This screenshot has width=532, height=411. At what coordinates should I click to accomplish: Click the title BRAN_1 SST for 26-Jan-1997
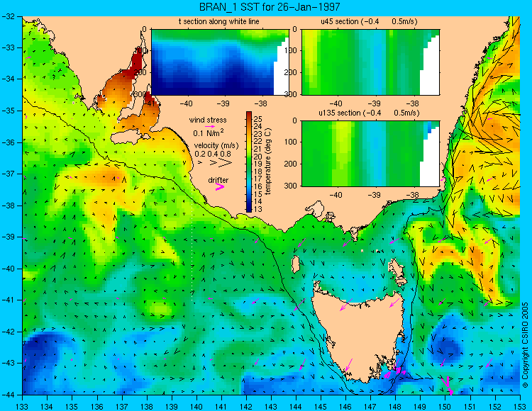pos(270,6)
